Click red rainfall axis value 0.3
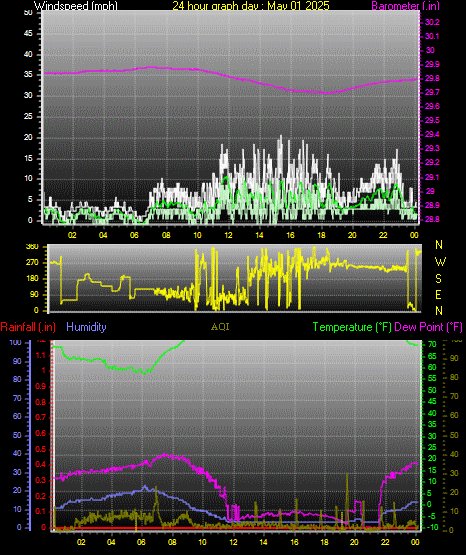This screenshot has height=555, width=466. [41, 480]
